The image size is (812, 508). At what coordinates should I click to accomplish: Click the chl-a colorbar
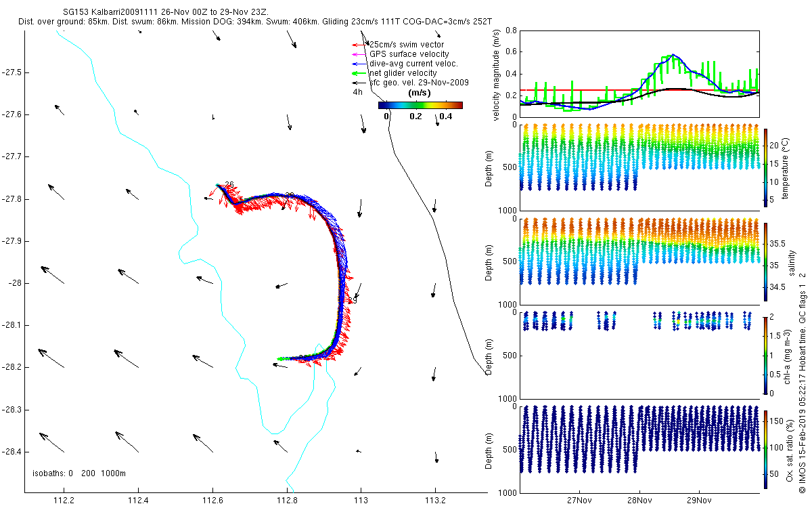[765, 355]
